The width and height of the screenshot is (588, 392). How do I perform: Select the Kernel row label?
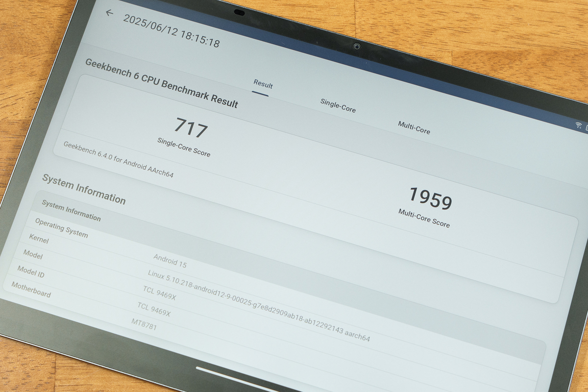tap(39, 239)
